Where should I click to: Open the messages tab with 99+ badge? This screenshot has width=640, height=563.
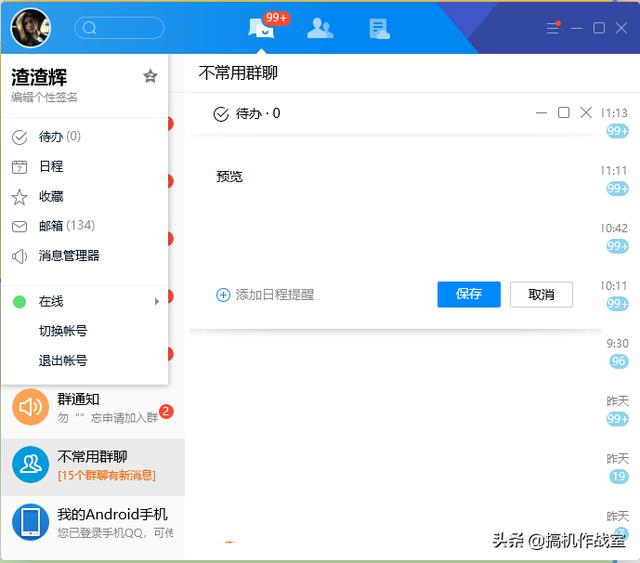click(261, 28)
